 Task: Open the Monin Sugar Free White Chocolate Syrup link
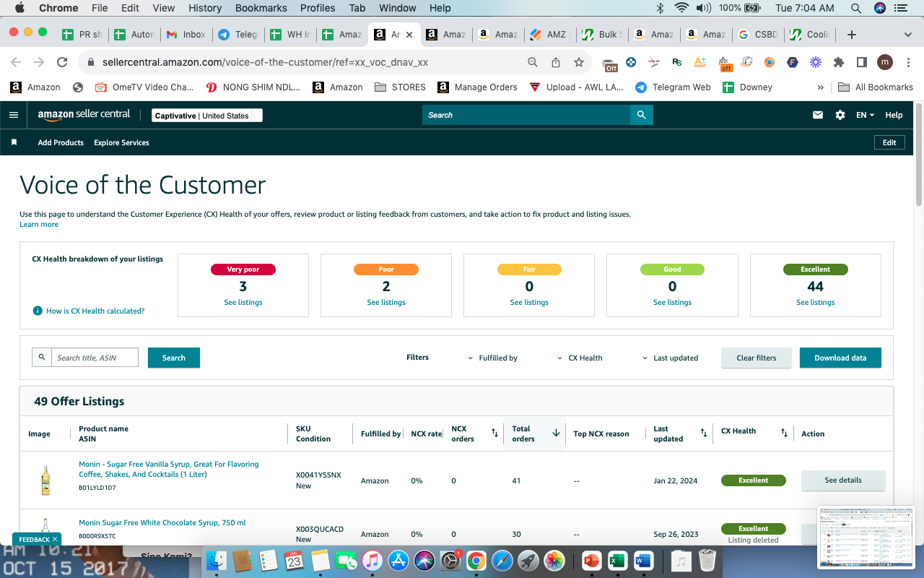(162, 522)
